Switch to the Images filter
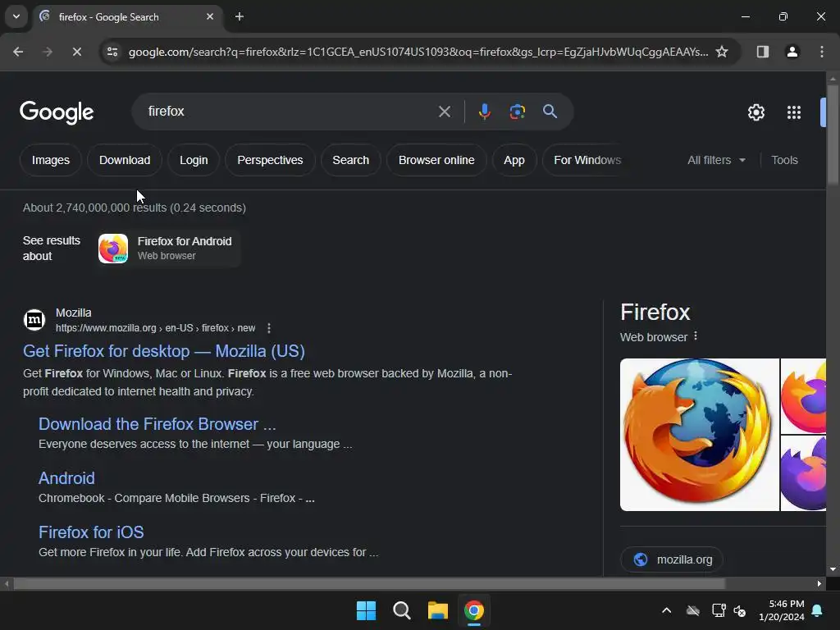 click(x=50, y=160)
